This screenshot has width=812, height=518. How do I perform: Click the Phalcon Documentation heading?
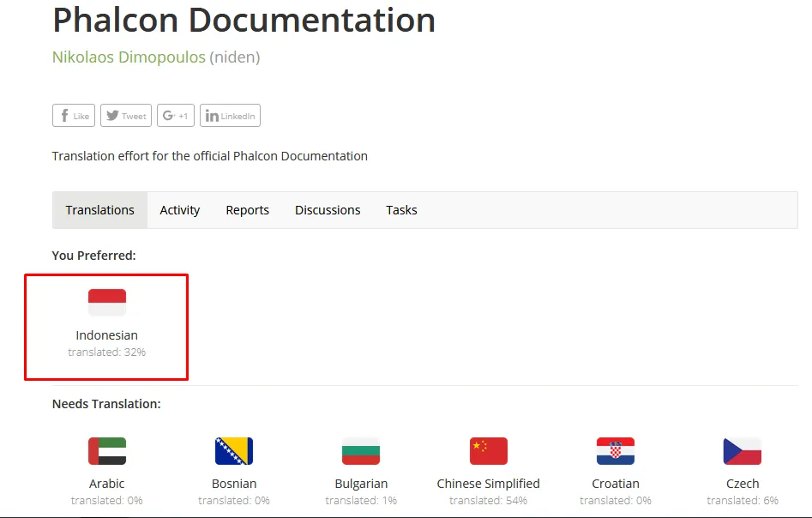(244, 21)
